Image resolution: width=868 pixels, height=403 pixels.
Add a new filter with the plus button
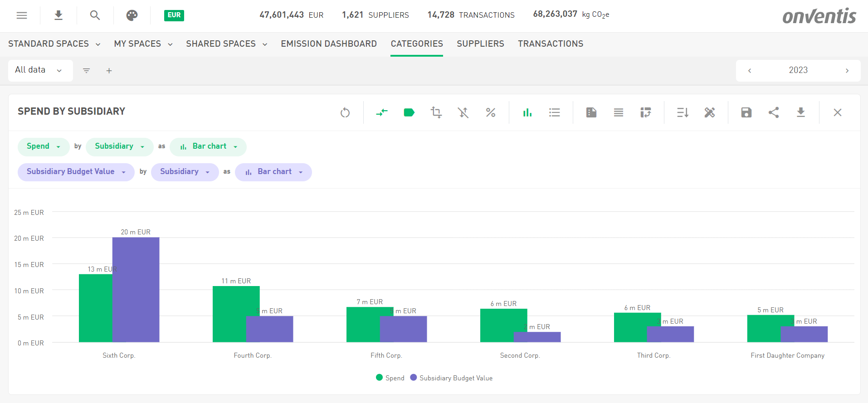pos(109,71)
